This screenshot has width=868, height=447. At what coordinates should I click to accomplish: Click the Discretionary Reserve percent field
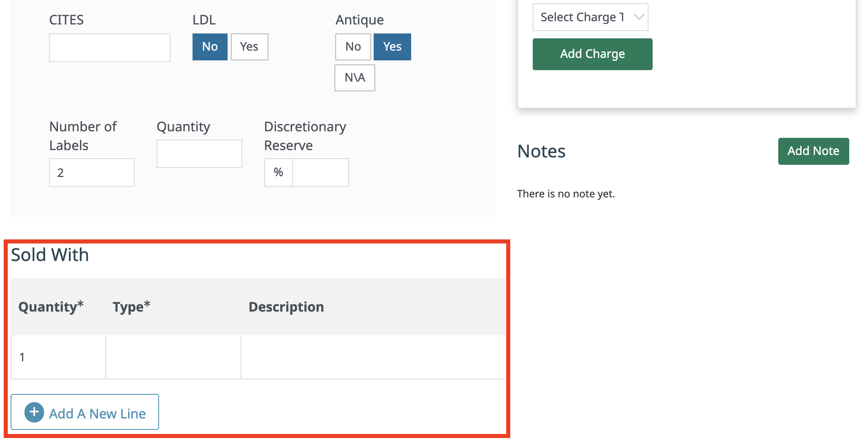pyautogui.click(x=321, y=173)
